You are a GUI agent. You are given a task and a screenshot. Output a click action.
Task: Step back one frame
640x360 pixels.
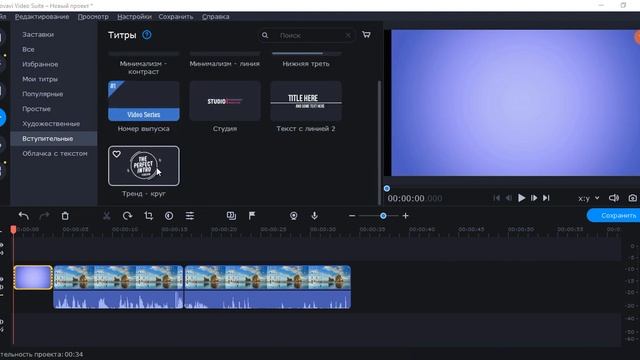509,198
